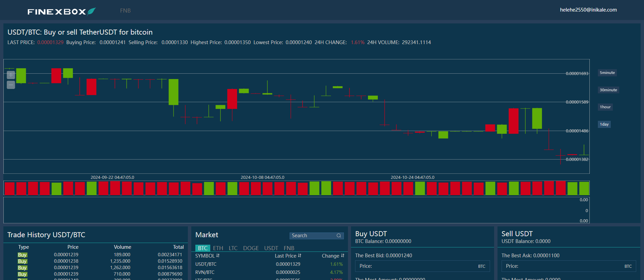The image size is (644, 280).
Task: Click chart date label 2024-09-22 04:47:05.0
Action: point(112,178)
